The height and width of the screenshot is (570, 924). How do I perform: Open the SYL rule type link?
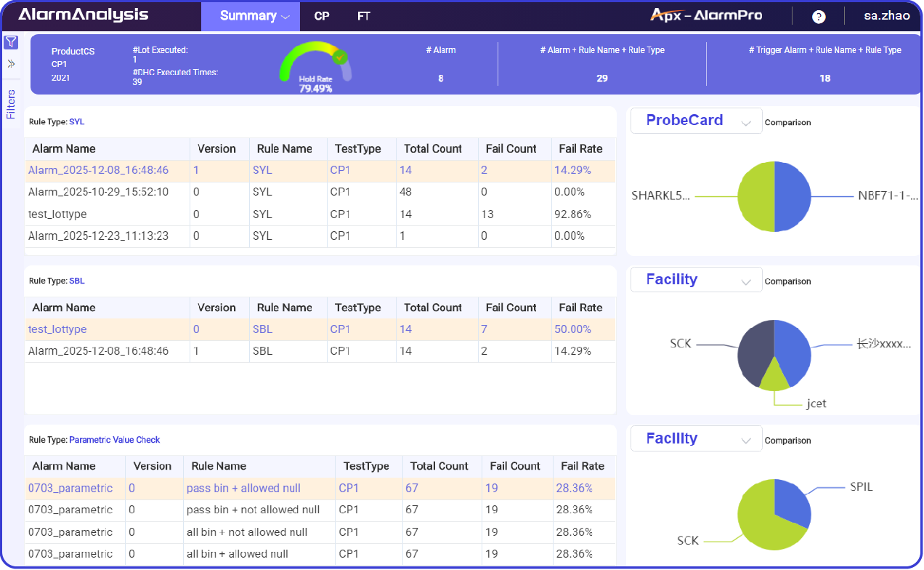(76, 121)
